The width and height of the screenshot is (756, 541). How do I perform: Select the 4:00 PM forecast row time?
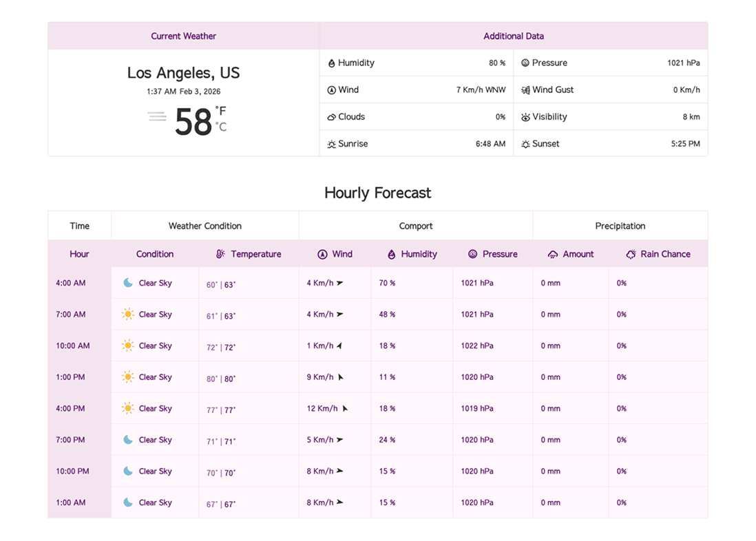(70, 409)
